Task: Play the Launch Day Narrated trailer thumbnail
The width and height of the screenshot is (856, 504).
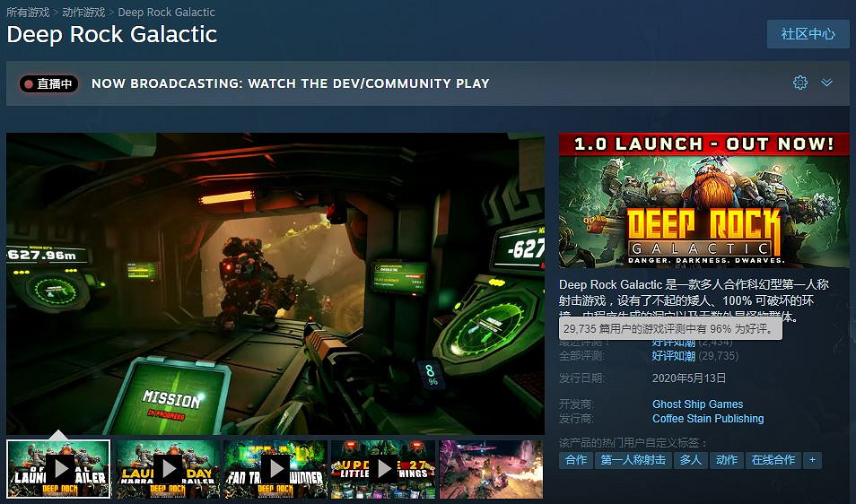Action: pos(167,468)
